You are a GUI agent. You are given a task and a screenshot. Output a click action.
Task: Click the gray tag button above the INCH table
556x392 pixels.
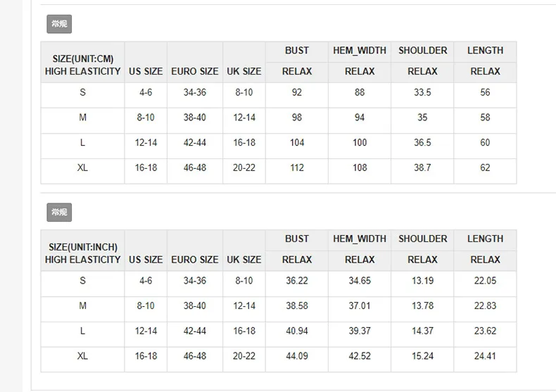point(59,212)
